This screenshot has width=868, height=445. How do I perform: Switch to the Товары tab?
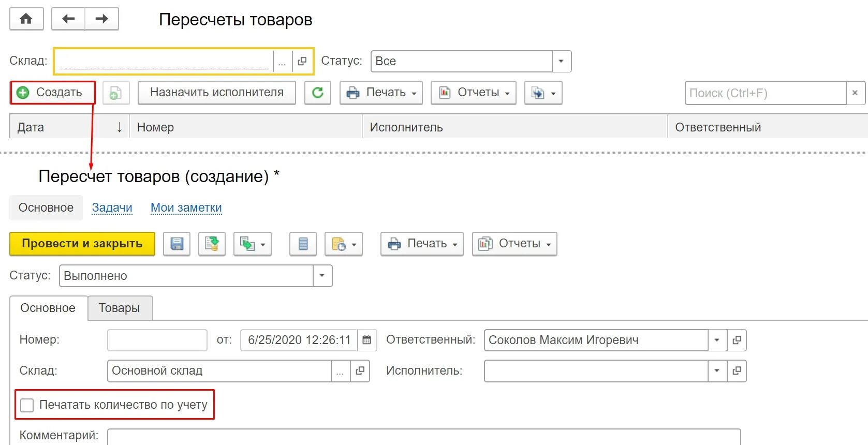pyautogui.click(x=120, y=308)
